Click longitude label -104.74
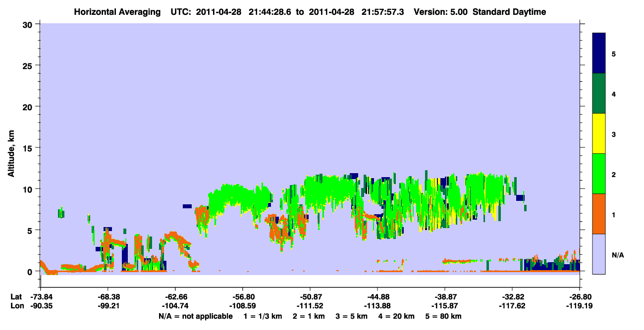Viewport: 644px width, 330px height. 175,306
